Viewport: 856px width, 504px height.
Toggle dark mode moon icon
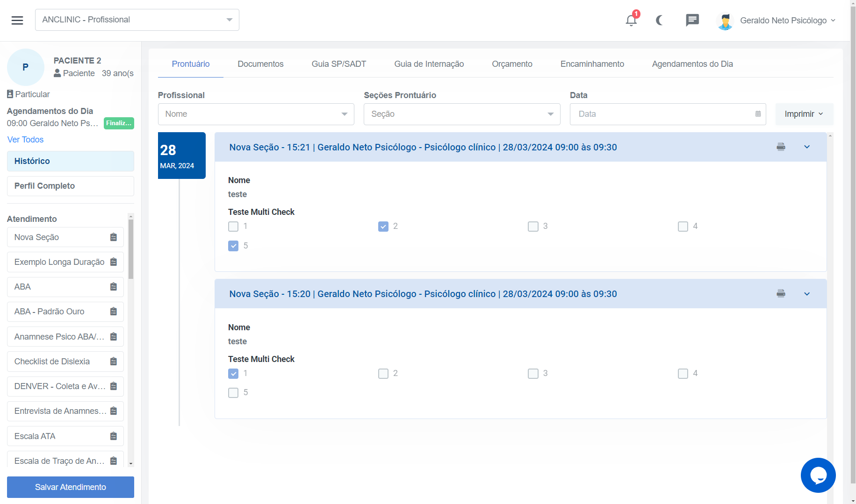(659, 20)
